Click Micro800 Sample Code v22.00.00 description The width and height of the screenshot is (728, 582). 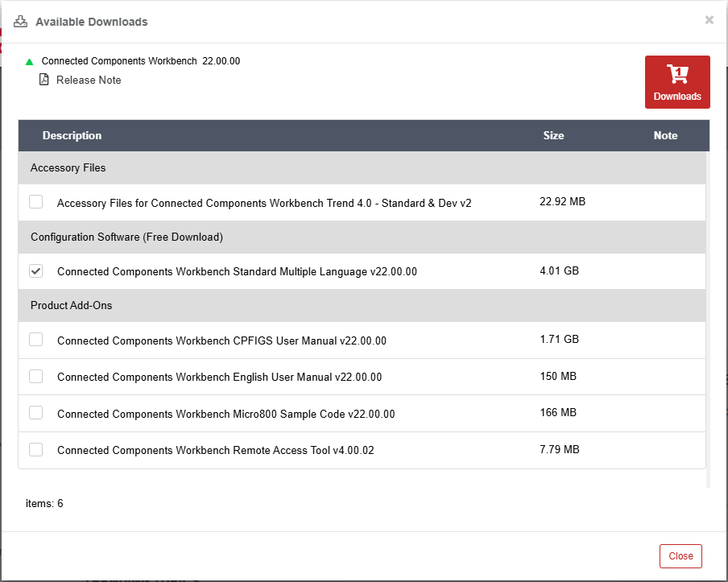point(225,414)
